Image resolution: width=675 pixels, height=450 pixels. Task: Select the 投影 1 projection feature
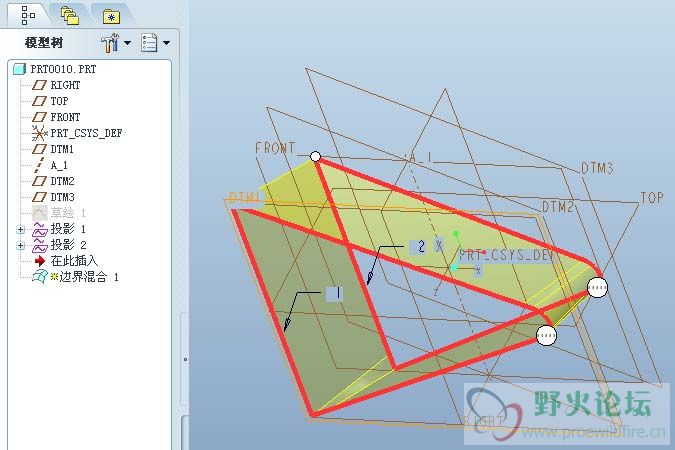click(68, 229)
